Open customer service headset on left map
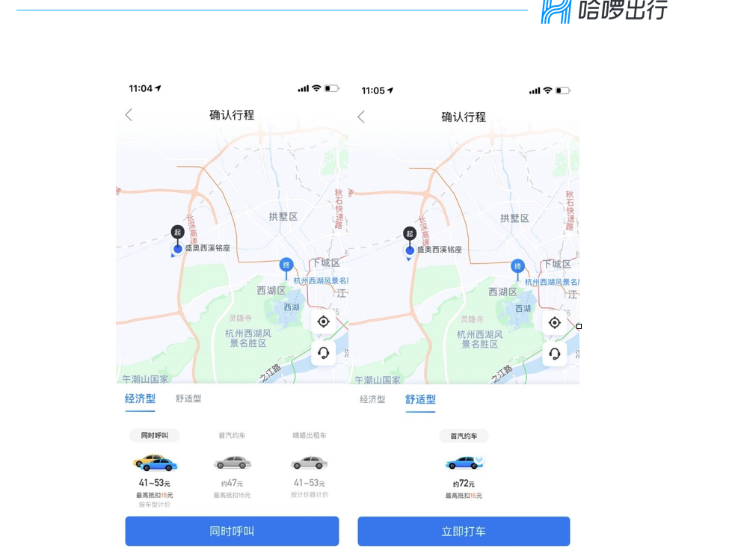Image resolution: width=732 pixels, height=560 pixels. pyautogui.click(x=323, y=353)
